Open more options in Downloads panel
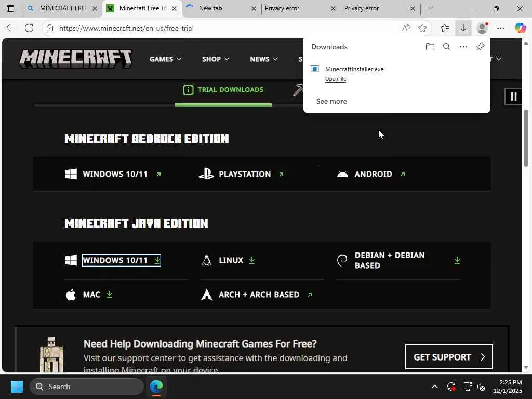532x399 pixels. pos(463,47)
